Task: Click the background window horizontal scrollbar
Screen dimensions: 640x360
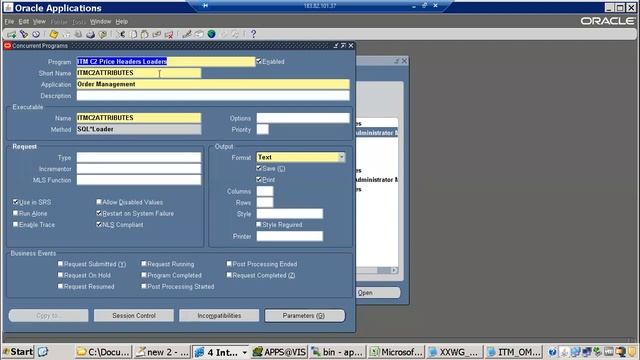Action: [377, 270]
